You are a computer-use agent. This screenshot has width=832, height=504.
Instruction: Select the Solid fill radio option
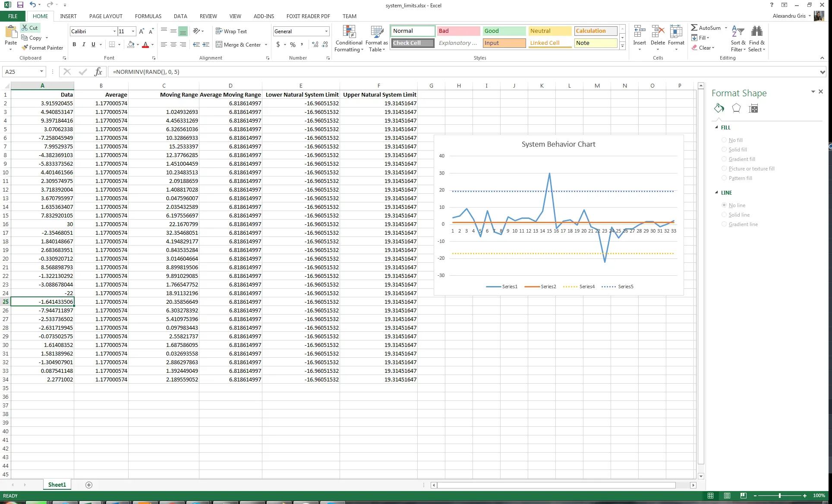(725, 149)
